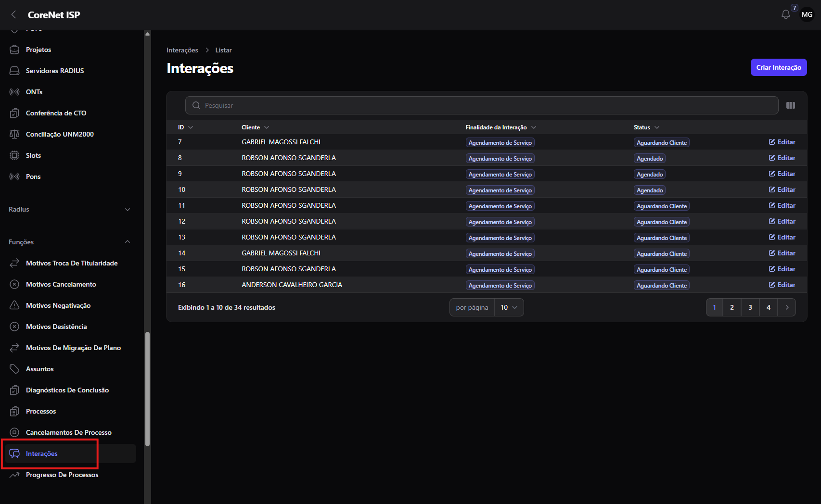Viewport: 821px width, 504px height.
Task: Click the ONTs signal icon
Action: [x=14, y=92]
